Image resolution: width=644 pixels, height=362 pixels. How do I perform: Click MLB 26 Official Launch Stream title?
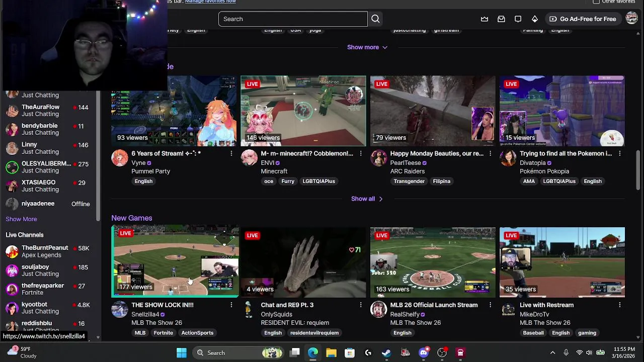[x=434, y=305]
